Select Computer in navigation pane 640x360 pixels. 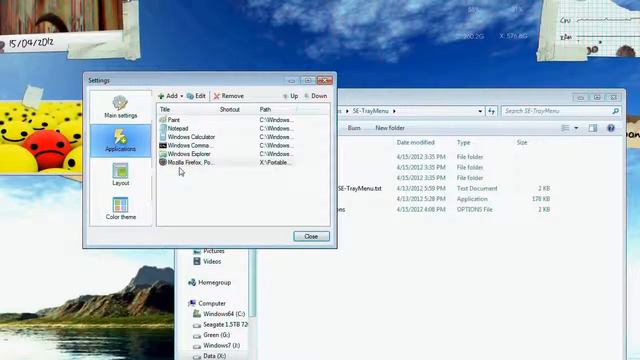coord(207,303)
